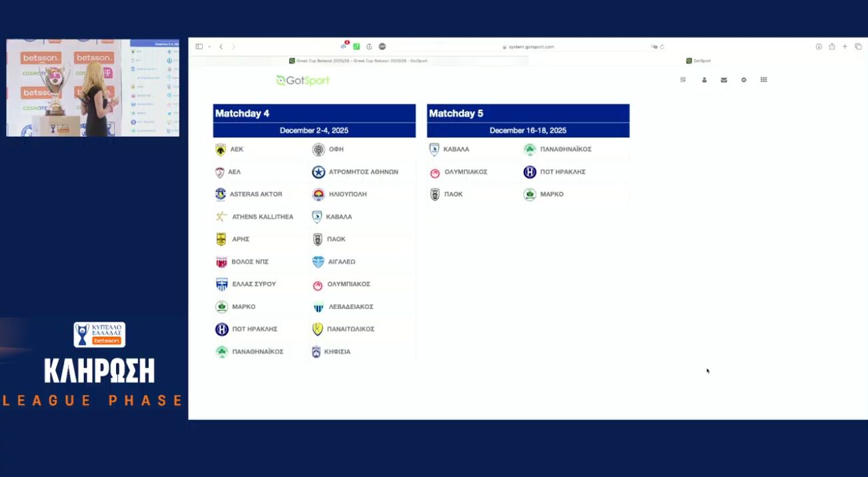Open the sidebar button dropdown chevron
The image size is (868, 477).
[209, 47]
